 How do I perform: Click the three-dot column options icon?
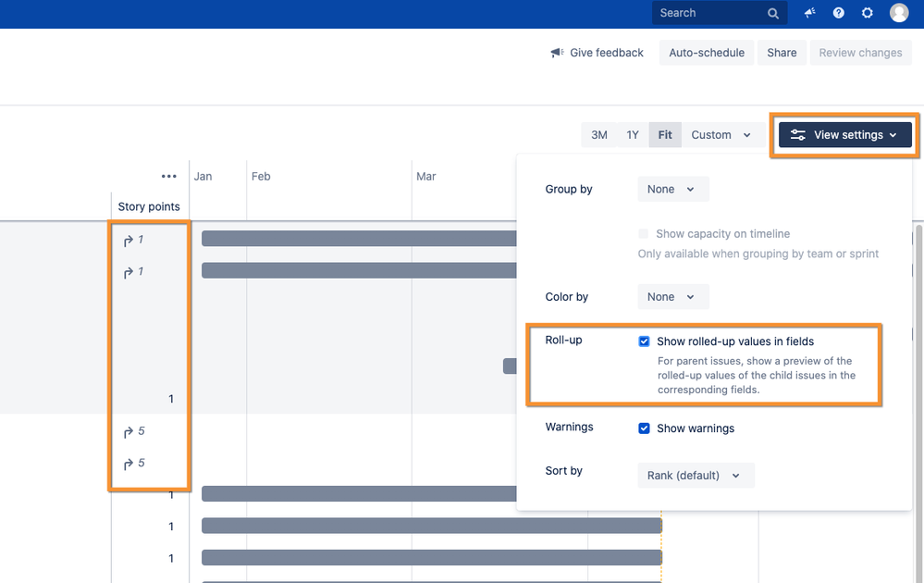coord(168,176)
